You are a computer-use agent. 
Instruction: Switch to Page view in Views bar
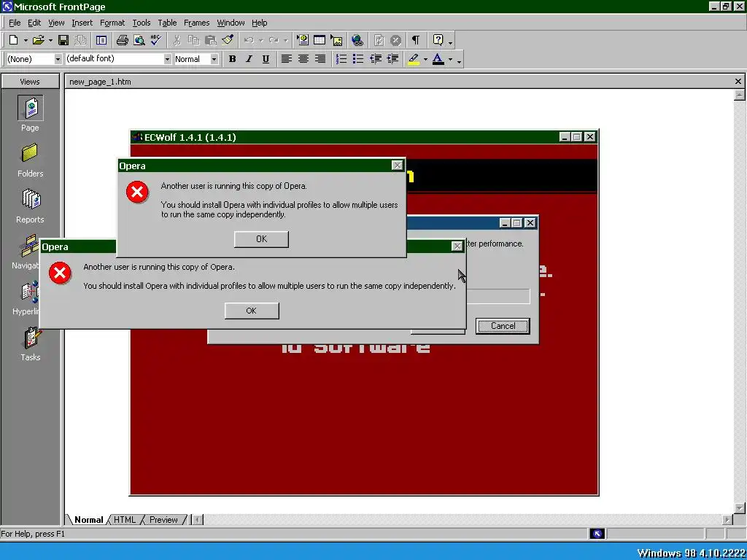[x=30, y=114]
